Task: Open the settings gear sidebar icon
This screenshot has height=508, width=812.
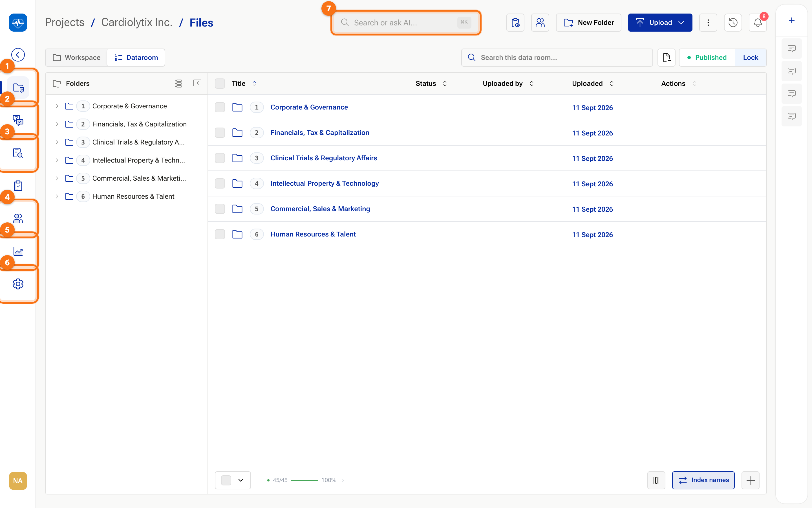Action: [18, 284]
